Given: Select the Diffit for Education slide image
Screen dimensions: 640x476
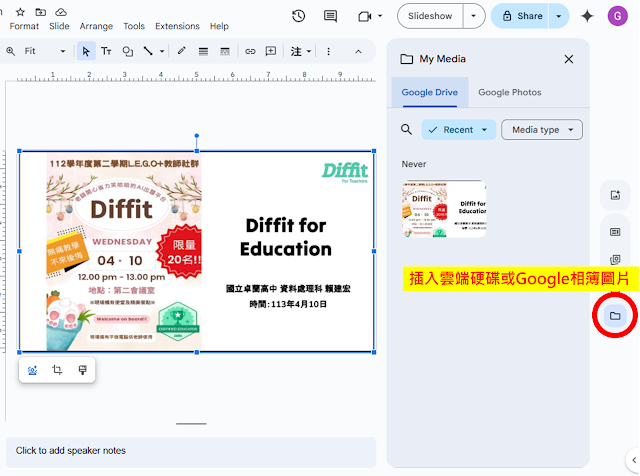Looking at the screenshot, I should point(197,251).
